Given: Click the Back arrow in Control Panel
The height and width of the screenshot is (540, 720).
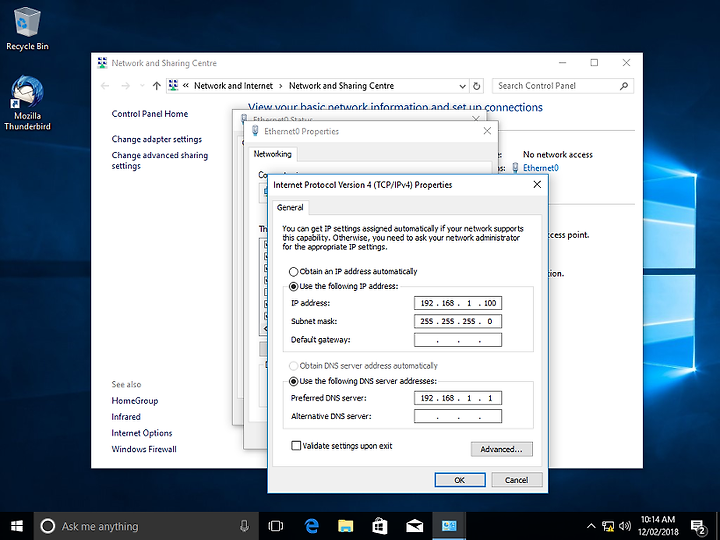Looking at the screenshot, I should (x=105, y=86).
